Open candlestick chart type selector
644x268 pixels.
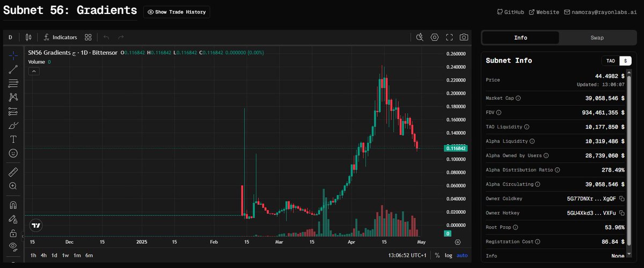coord(29,38)
